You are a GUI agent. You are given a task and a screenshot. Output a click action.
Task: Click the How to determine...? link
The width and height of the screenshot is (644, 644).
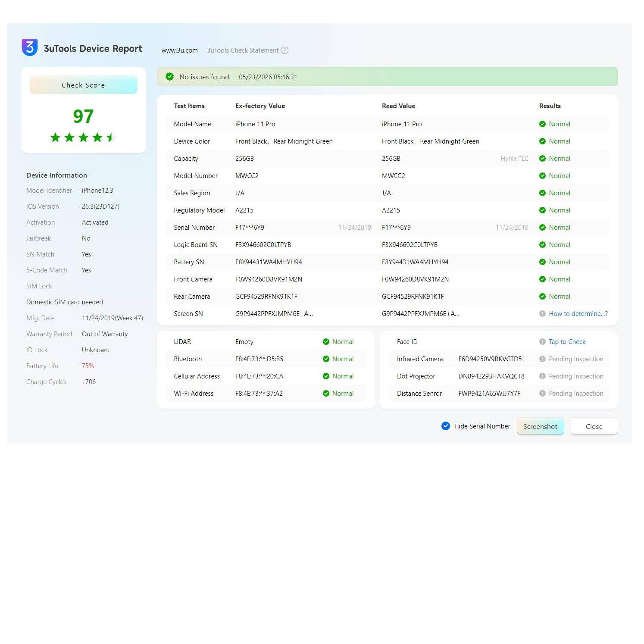(x=578, y=314)
